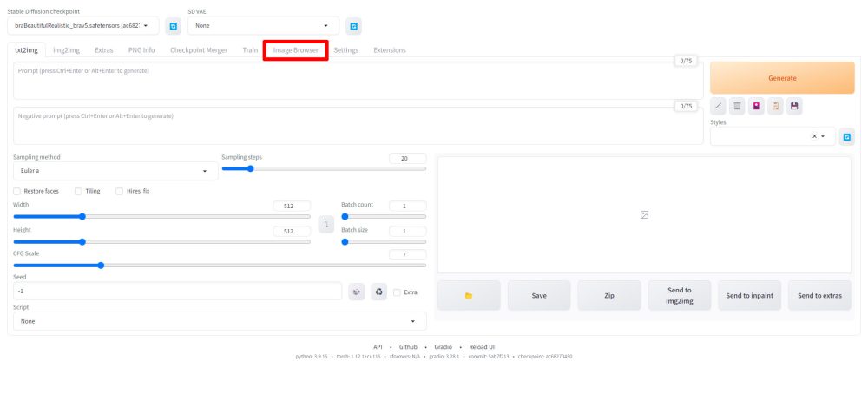Click the floppy disk save style icon
This screenshot has width=868, height=420.
click(794, 106)
